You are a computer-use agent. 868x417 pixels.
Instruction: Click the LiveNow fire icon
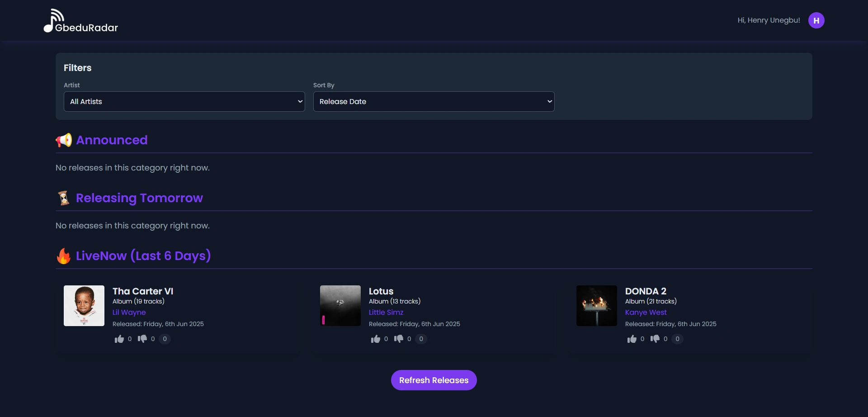point(64,256)
